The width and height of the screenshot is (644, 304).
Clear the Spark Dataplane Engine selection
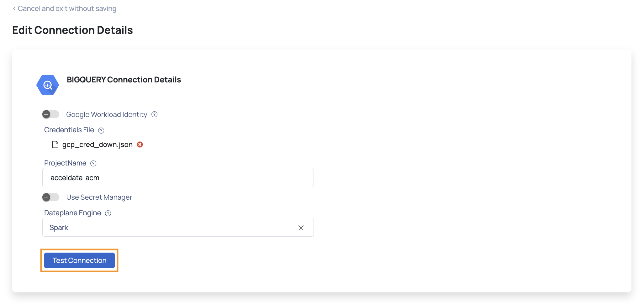click(x=301, y=228)
